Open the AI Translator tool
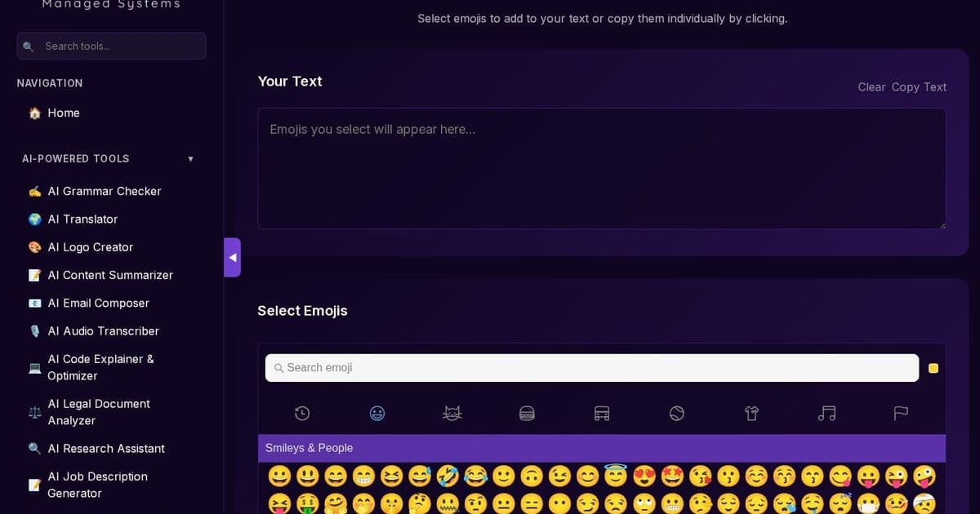980x514 pixels. click(82, 219)
